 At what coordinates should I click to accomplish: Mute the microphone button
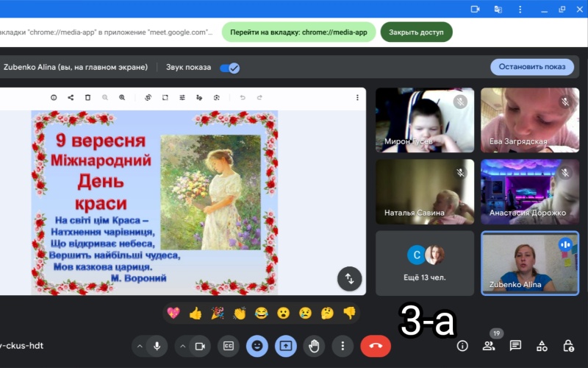pyautogui.click(x=157, y=346)
